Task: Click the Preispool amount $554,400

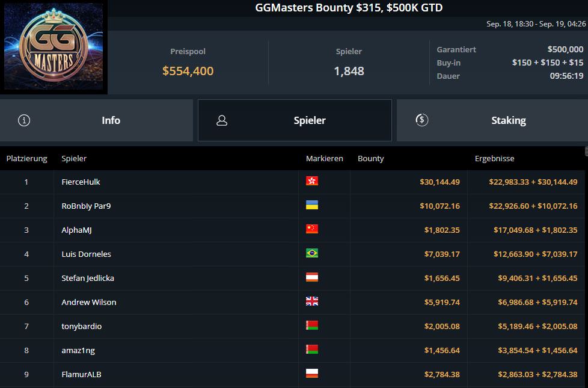Action: (188, 71)
